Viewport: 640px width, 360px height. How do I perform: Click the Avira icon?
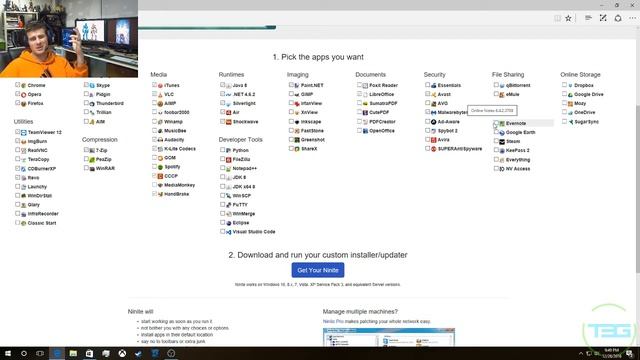click(x=433, y=140)
